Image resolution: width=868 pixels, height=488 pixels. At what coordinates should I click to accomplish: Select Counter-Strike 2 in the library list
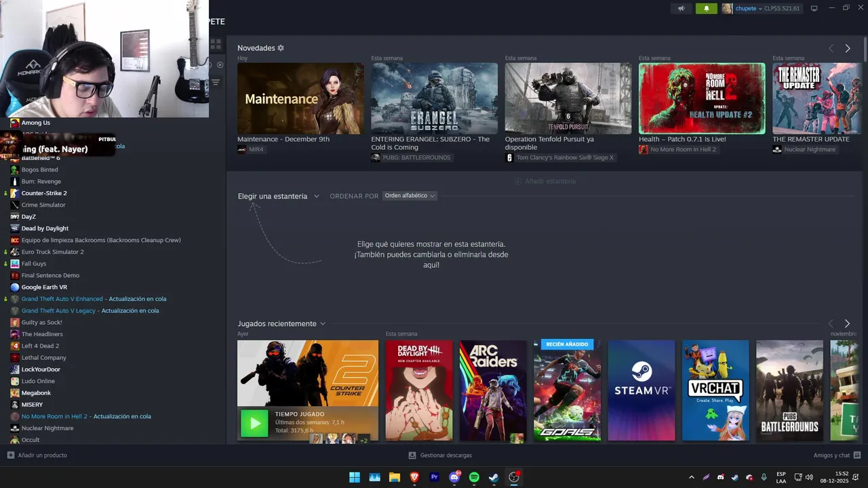tap(44, 193)
